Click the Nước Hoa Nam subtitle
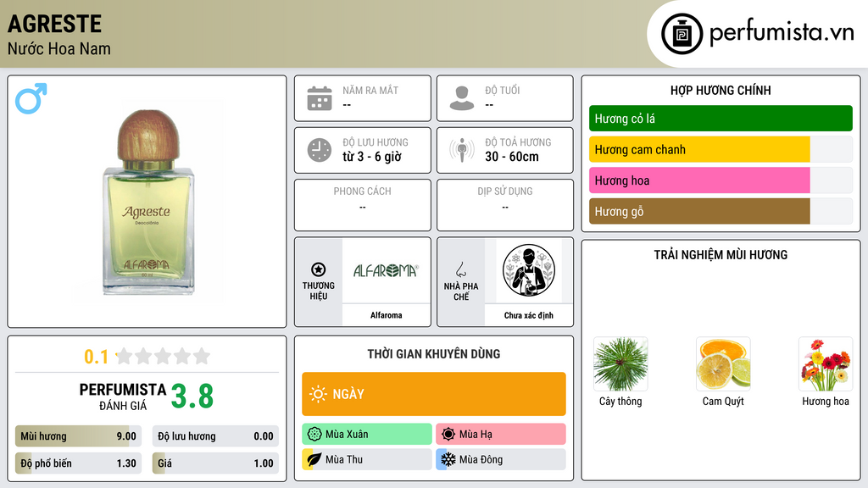 (58, 48)
